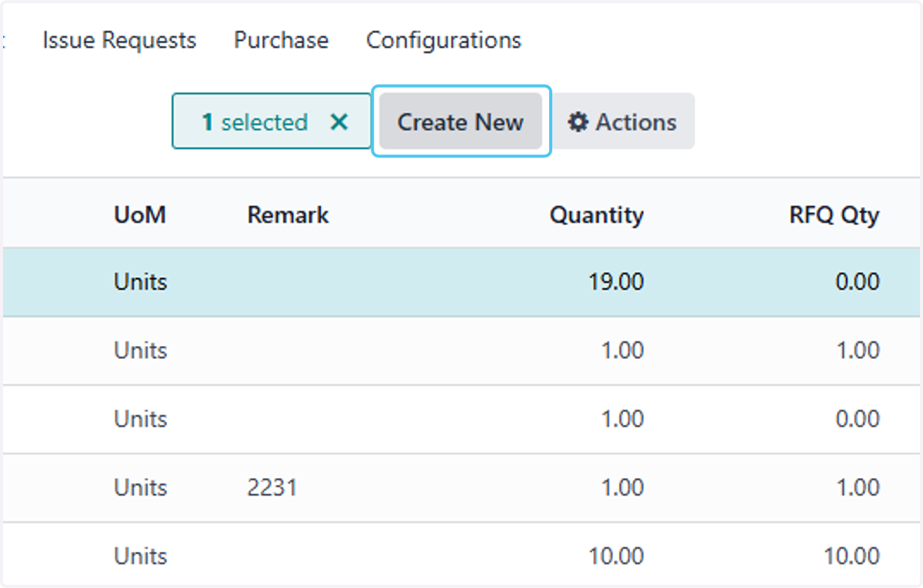Click the Units cell in the 10.00 row
Image resolution: width=923 pixels, height=588 pixels.
point(141,556)
